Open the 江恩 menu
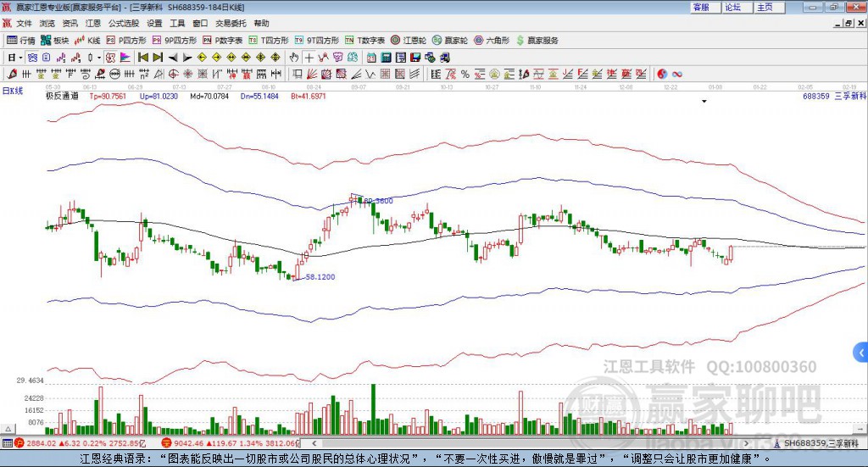868x467 pixels. pyautogui.click(x=93, y=23)
